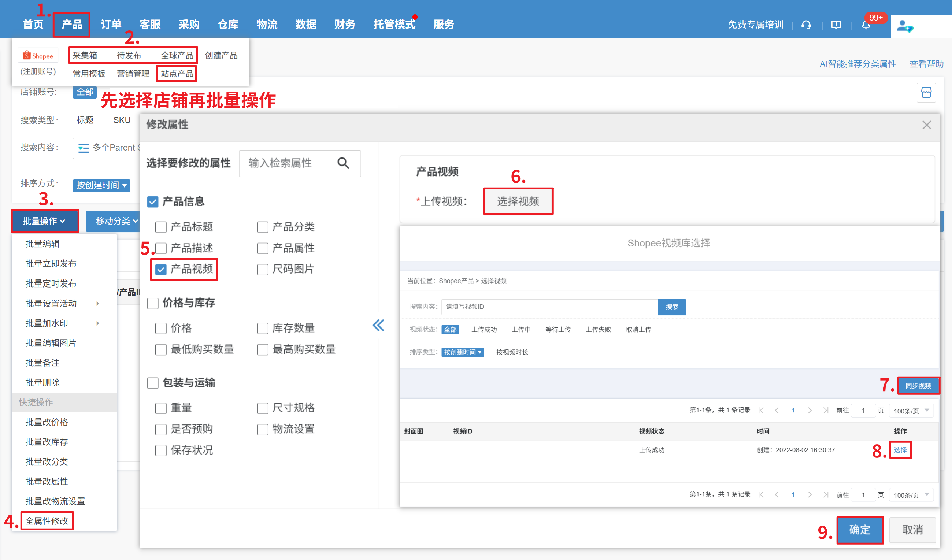
Task: Open the help book icon
Action: point(836,25)
